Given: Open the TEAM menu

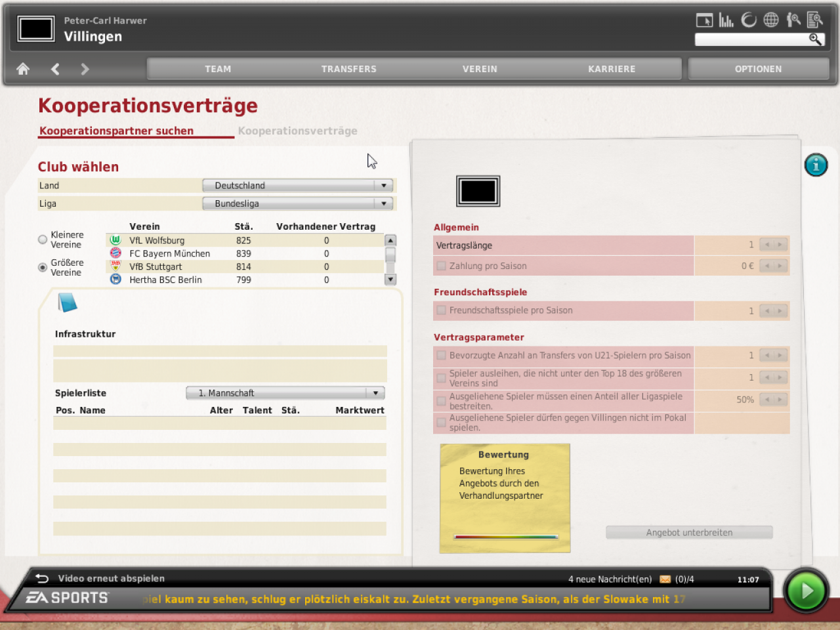Looking at the screenshot, I should pos(218,69).
